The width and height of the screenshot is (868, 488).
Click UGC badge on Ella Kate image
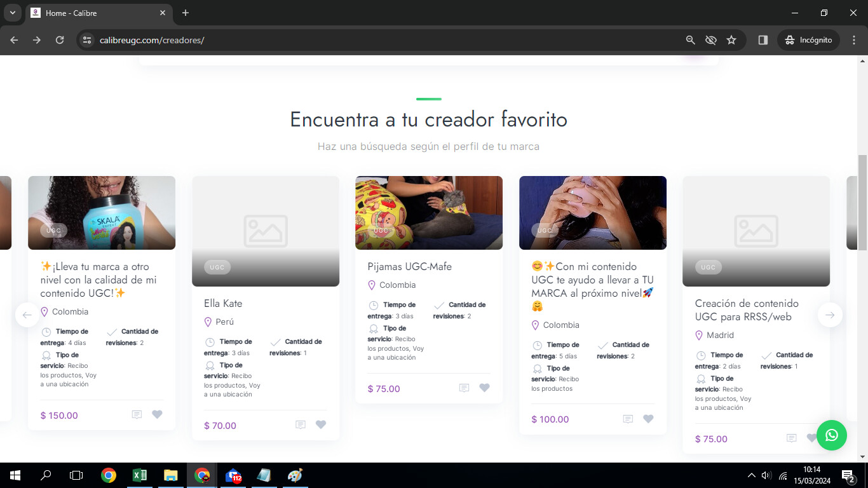(x=217, y=268)
